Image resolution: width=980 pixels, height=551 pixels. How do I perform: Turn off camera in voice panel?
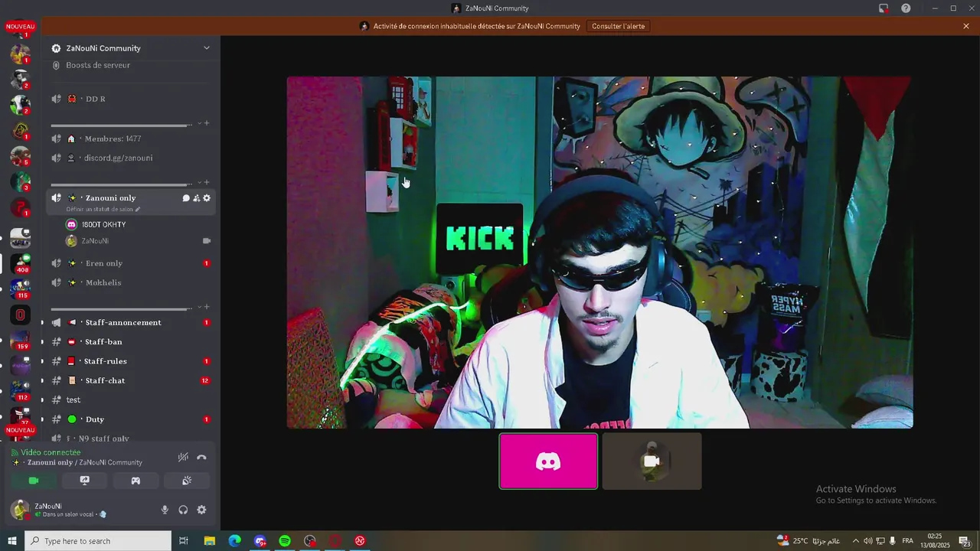(34, 481)
